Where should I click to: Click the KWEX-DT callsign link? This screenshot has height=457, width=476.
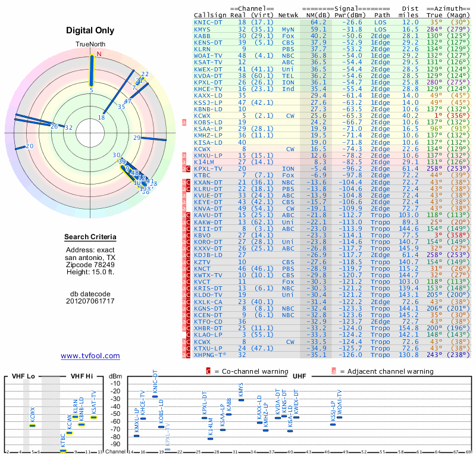208,69
